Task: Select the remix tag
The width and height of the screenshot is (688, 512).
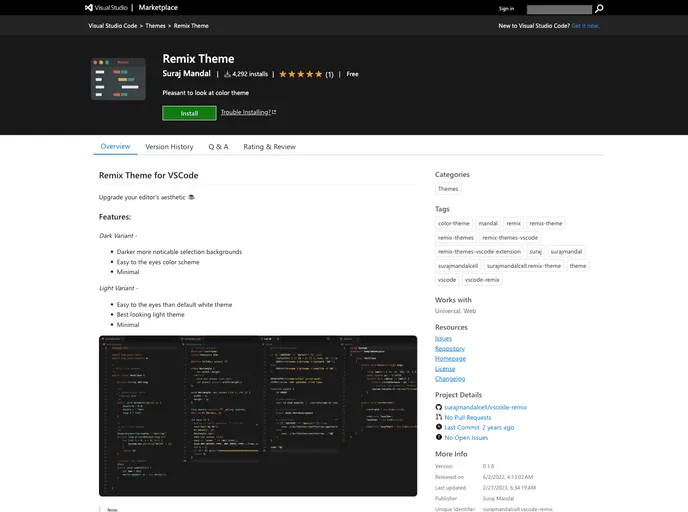Action: point(513,223)
